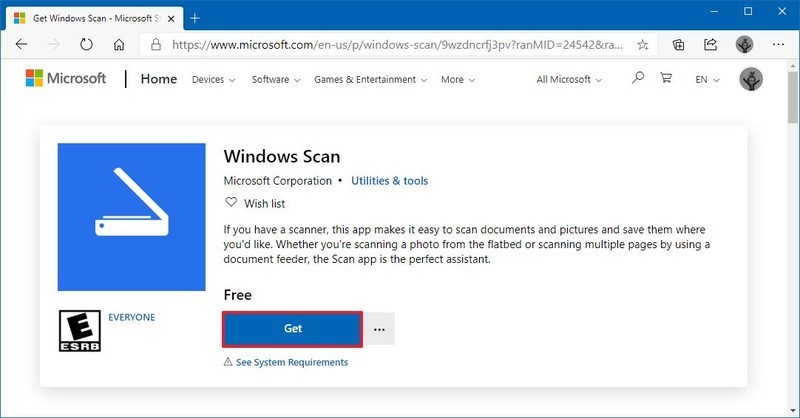Go to the Home nav link

pos(159,79)
